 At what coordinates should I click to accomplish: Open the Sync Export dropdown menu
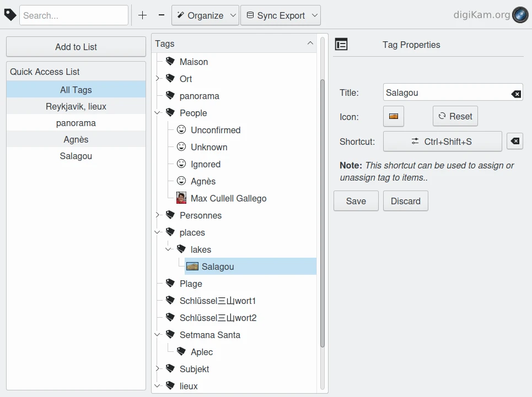[281, 15]
